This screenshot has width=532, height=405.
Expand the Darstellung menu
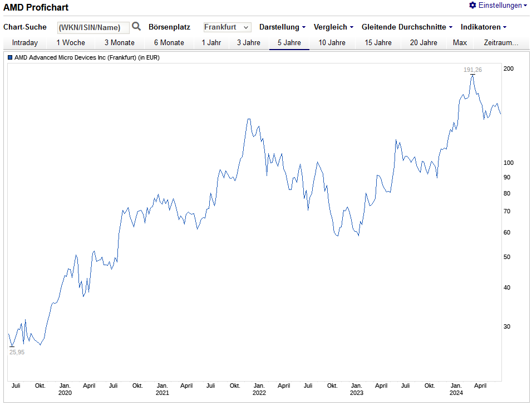[x=282, y=27]
